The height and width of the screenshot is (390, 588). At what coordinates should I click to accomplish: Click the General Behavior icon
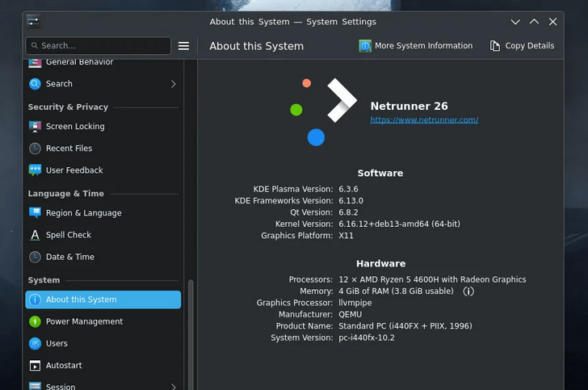[x=35, y=63]
